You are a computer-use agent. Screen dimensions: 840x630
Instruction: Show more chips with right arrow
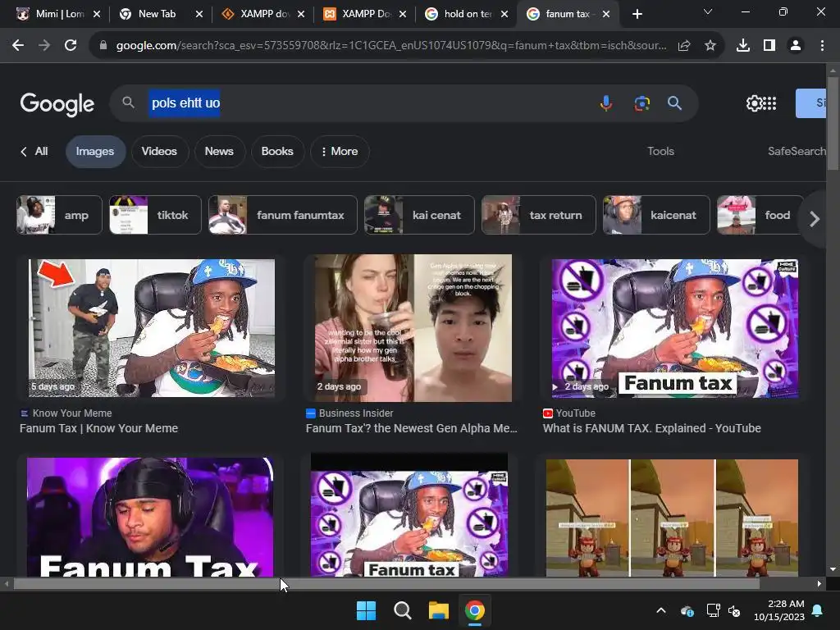tap(815, 218)
